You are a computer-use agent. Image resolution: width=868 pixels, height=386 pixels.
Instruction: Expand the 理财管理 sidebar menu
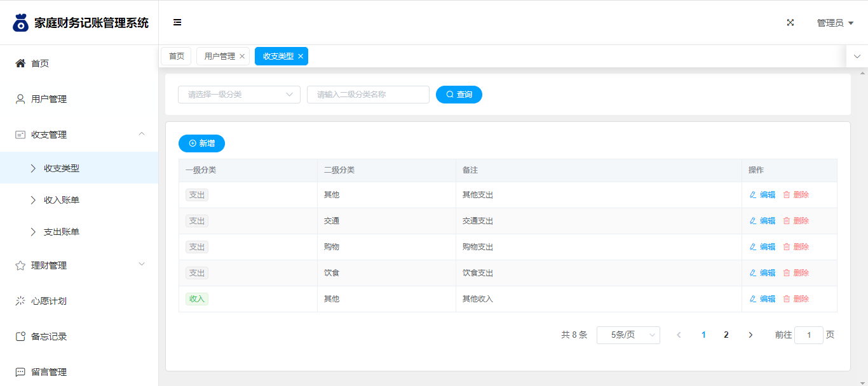pos(79,265)
